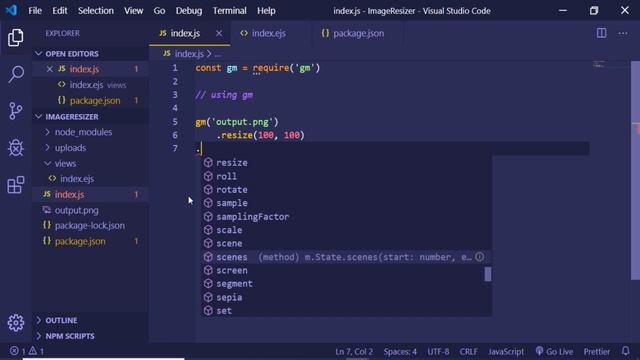640x360 pixels.
Task: Collapse the views folder
Action: 90,163
